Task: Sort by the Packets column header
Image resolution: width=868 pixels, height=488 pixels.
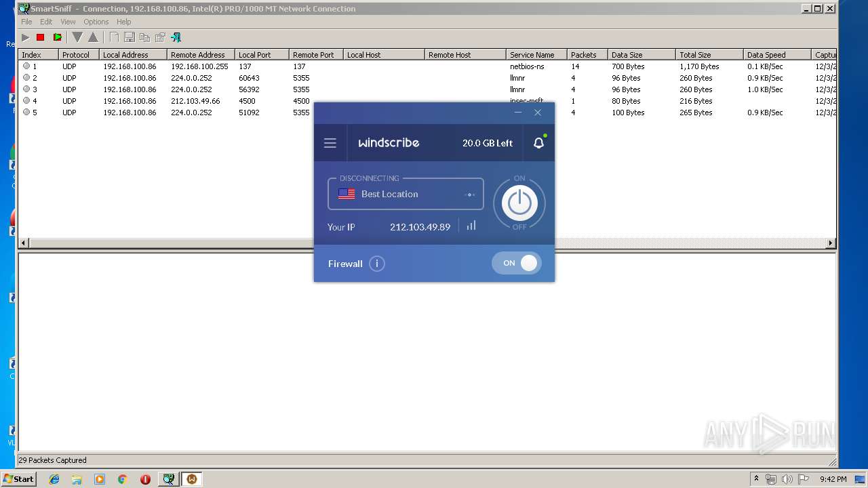Action: 587,55
